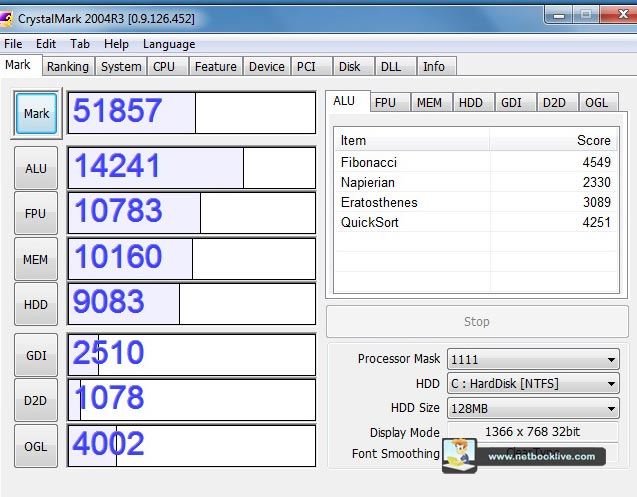Run the OGL benchmark button
This screenshot has height=497, width=637.
[36, 446]
